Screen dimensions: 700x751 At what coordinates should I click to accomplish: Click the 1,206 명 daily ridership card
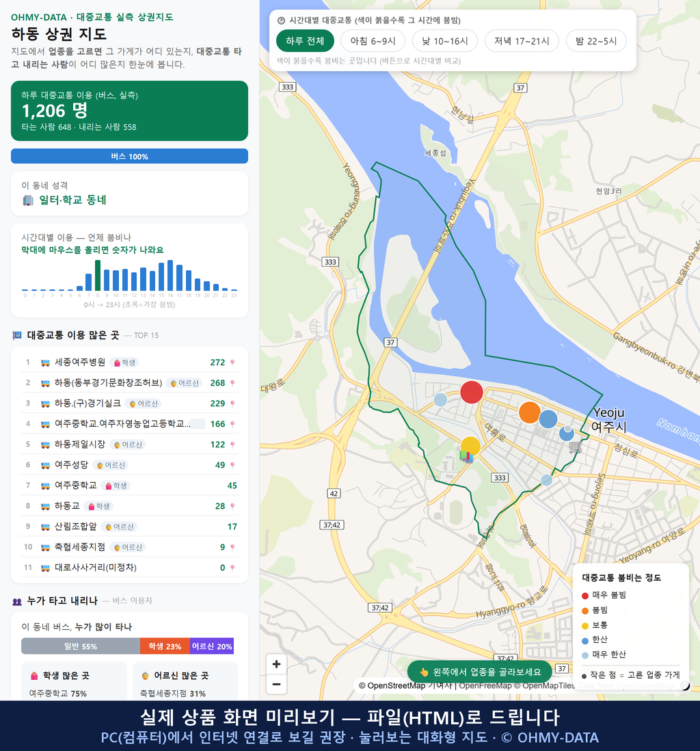(x=129, y=111)
